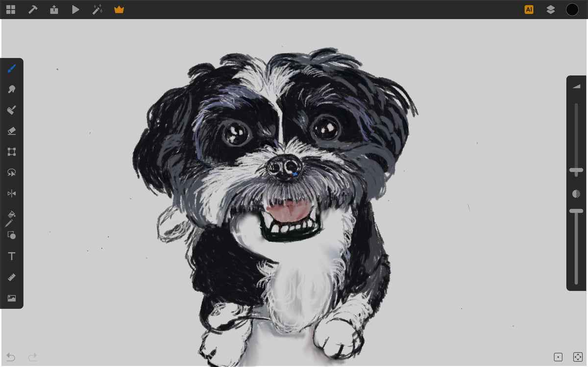The height and width of the screenshot is (367, 588).
Task: Import an image with the picture icon
Action: coord(12,298)
